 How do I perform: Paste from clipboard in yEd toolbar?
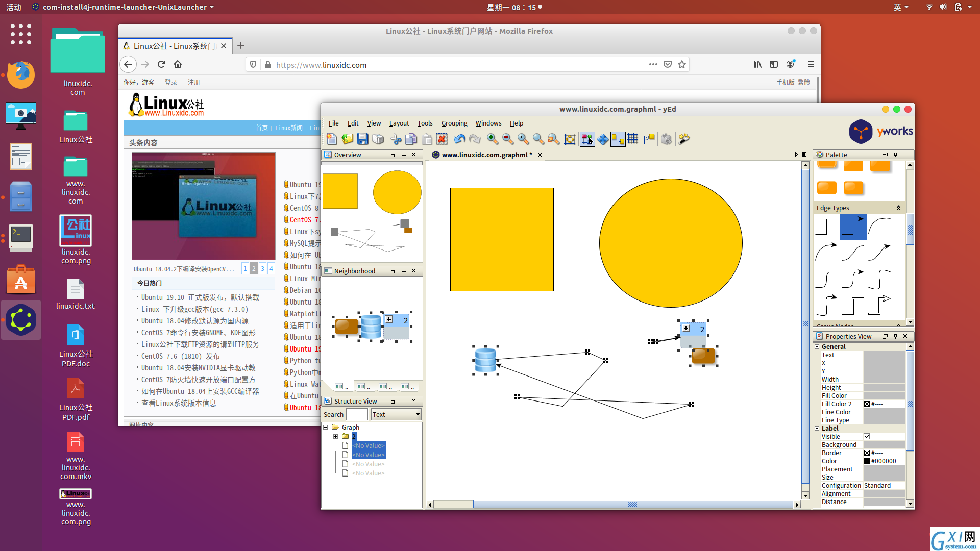pos(427,139)
